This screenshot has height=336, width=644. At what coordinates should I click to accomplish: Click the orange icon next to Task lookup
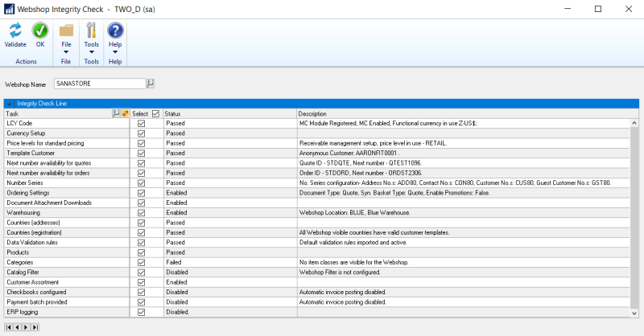coord(126,113)
